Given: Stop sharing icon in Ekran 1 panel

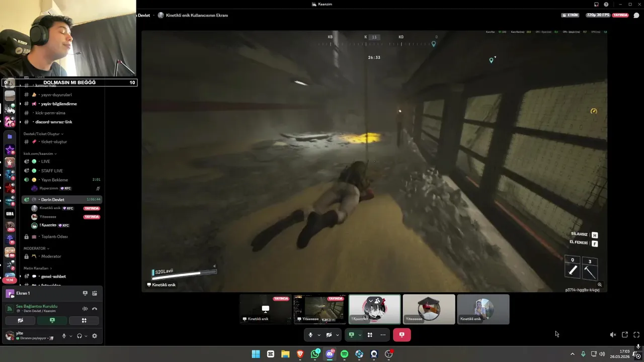Looking at the screenshot, I should tap(85, 293).
